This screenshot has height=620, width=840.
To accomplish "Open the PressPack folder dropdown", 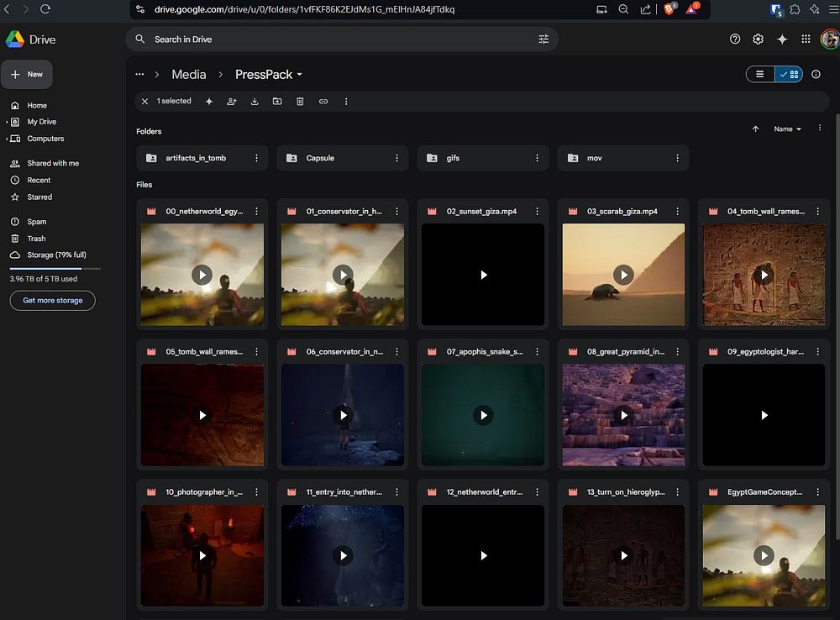I will point(269,75).
